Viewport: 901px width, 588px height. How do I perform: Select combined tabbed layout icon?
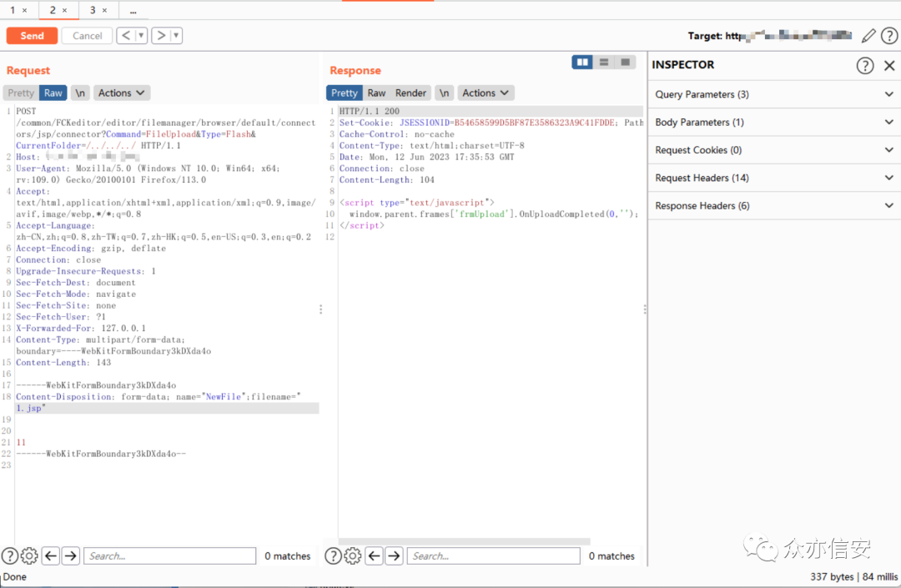(625, 62)
